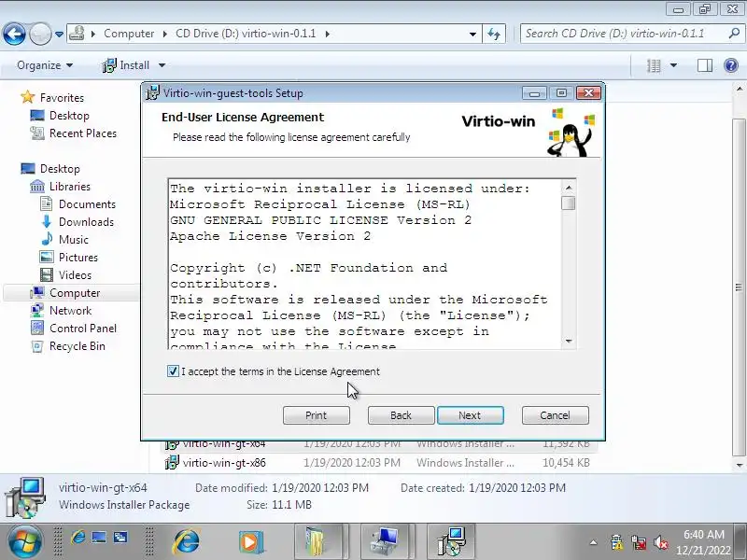
Task: Click the license text scrollbar thumb
Action: point(569,203)
